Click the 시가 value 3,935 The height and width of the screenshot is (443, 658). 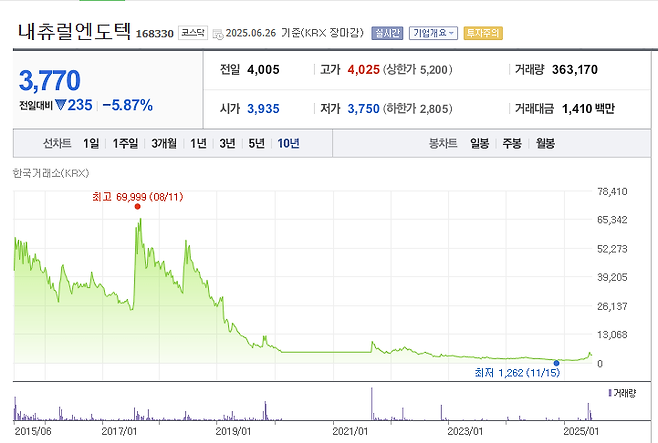263,109
